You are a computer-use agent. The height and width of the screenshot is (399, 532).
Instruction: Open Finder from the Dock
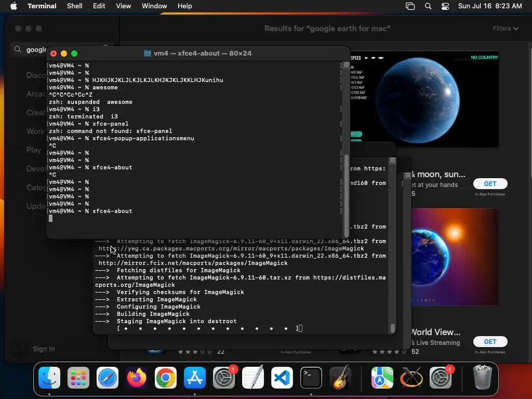49,377
